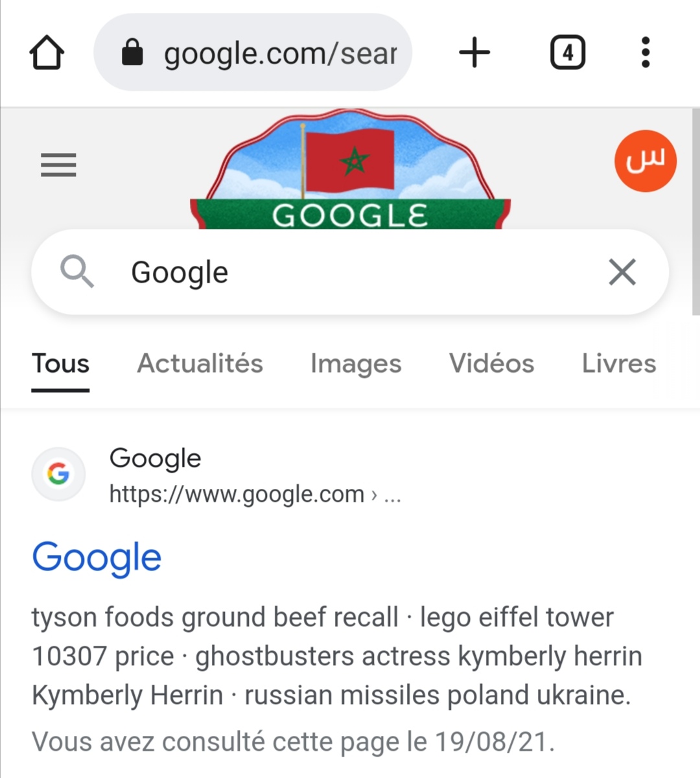
Task: Switch to the Actualités tab
Action: pyautogui.click(x=200, y=364)
